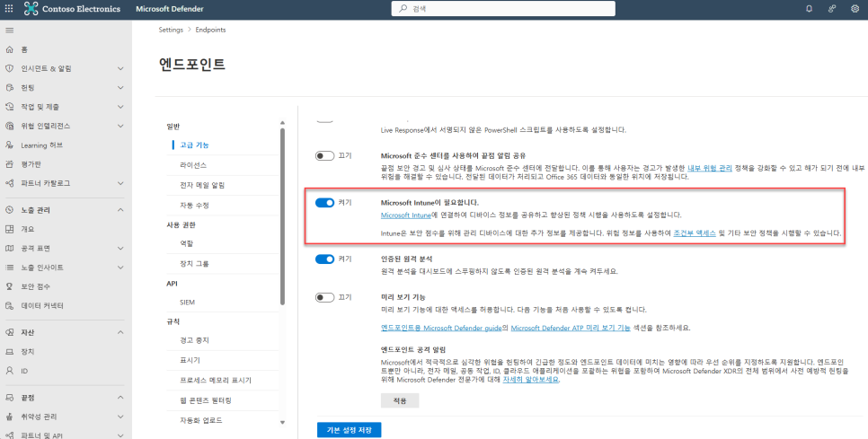Expand 위협 인텔리전스 chevron
868x439 pixels.
[x=120, y=126]
